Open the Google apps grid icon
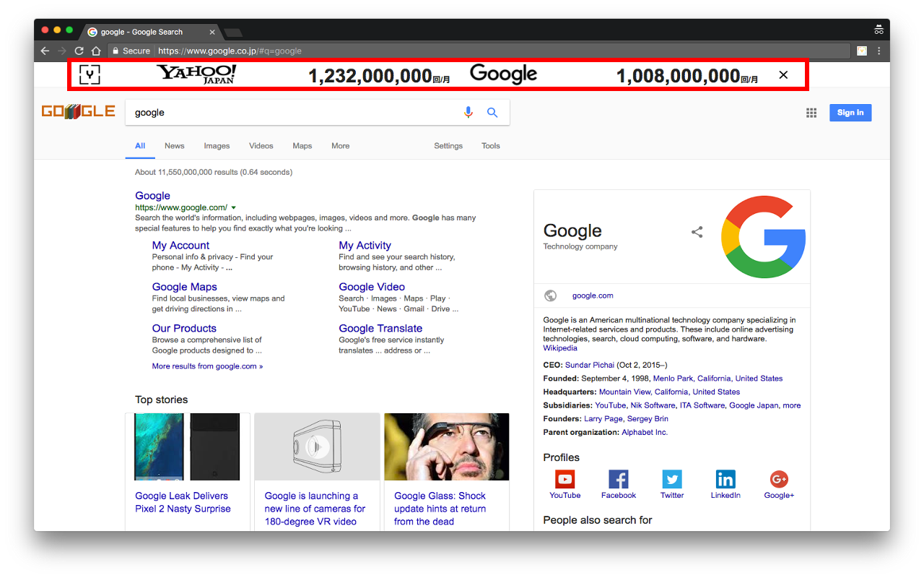 pyautogui.click(x=811, y=113)
